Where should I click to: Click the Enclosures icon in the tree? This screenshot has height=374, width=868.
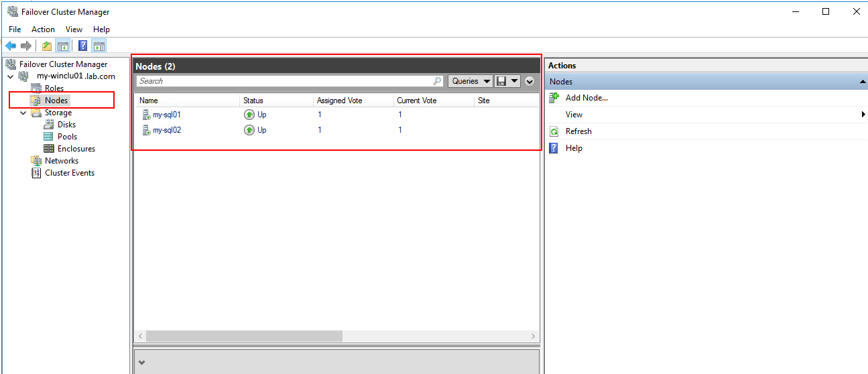(x=49, y=149)
